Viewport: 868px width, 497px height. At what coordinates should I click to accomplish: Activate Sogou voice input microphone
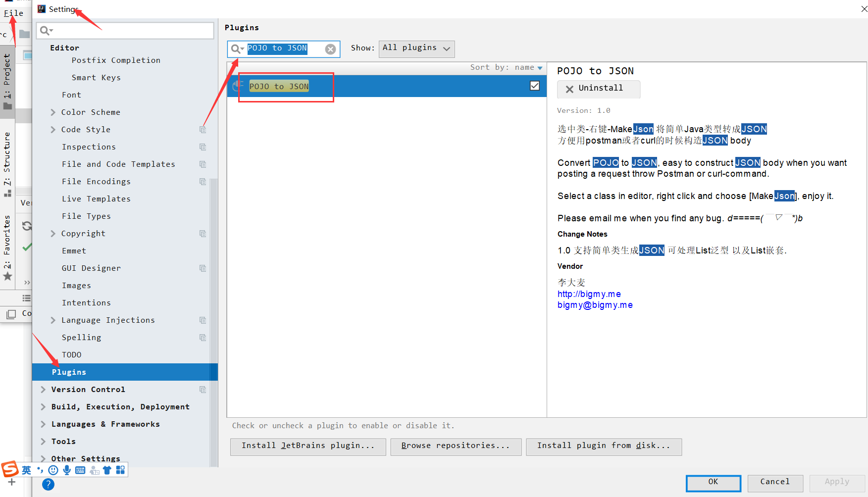[66, 470]
